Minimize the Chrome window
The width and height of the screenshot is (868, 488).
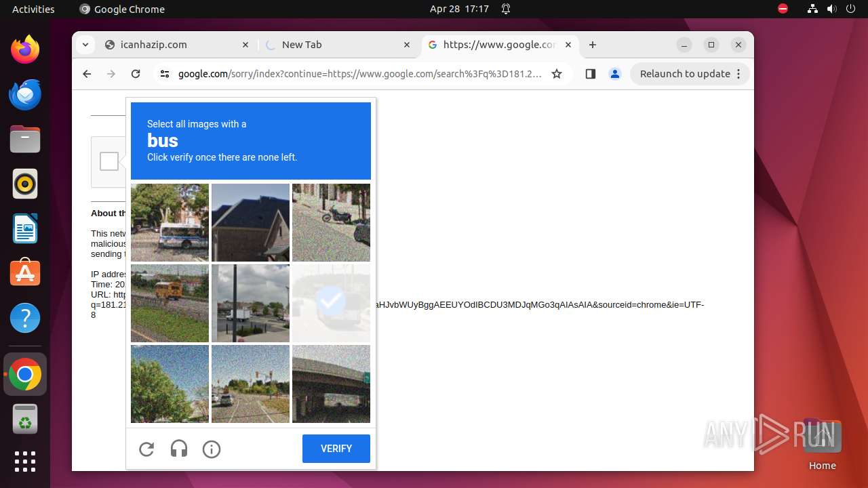coord(684,45)
